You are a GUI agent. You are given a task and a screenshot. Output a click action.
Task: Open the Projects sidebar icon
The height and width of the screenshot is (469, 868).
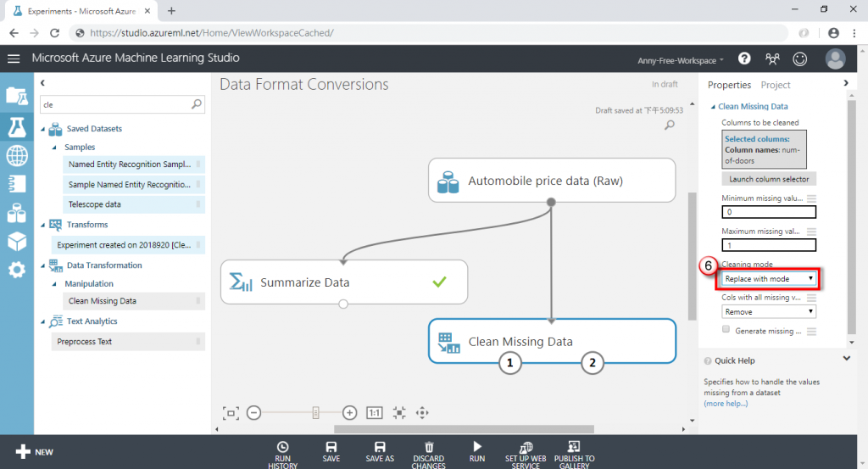[17, 96]
